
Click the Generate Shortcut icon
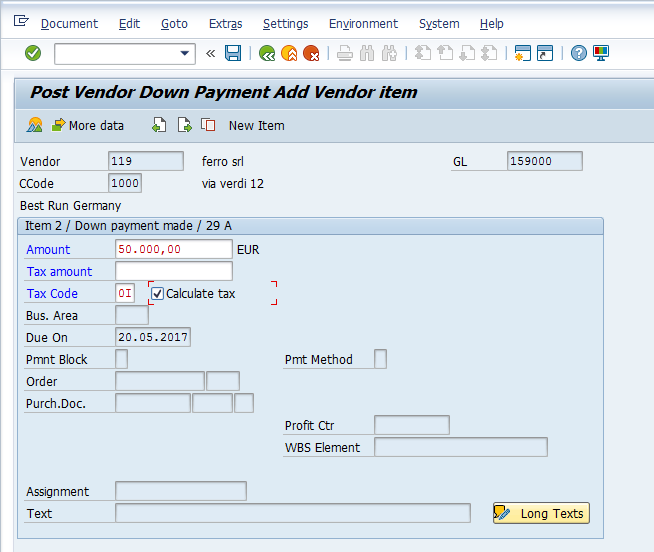[544, 53]
